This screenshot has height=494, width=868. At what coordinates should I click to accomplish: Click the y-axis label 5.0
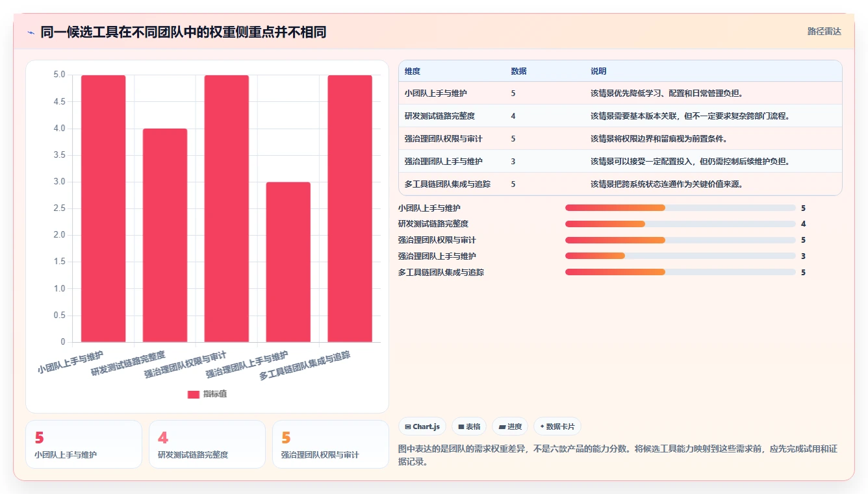point(59,75)
